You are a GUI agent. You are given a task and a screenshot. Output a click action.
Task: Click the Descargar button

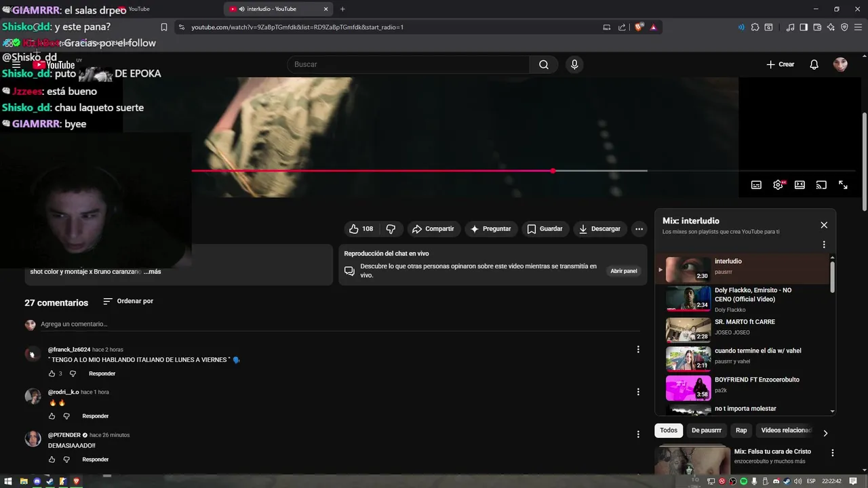tap(599, 229)
